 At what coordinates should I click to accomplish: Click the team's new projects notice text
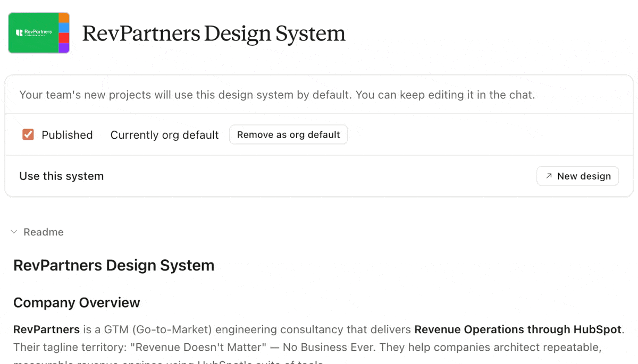[277, 95]
